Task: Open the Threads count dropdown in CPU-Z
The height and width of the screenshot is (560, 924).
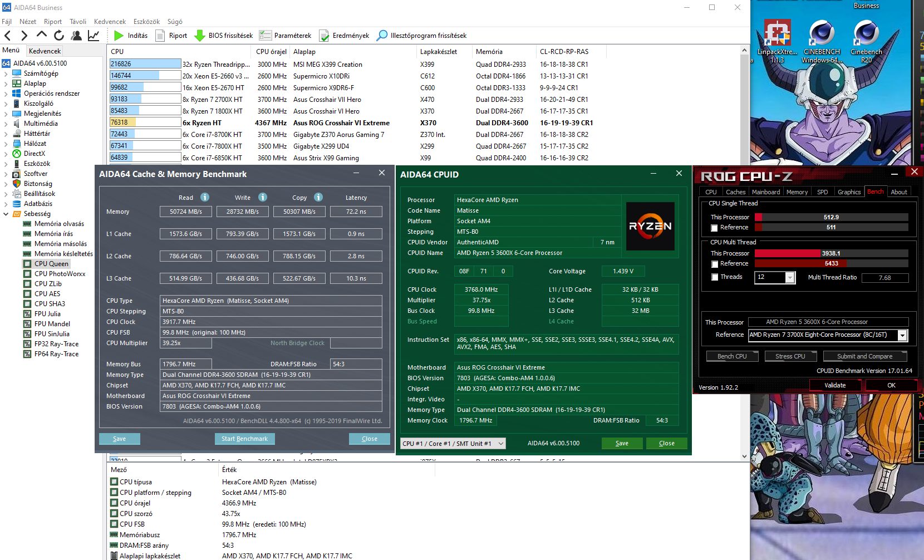Action: (790, 278)
